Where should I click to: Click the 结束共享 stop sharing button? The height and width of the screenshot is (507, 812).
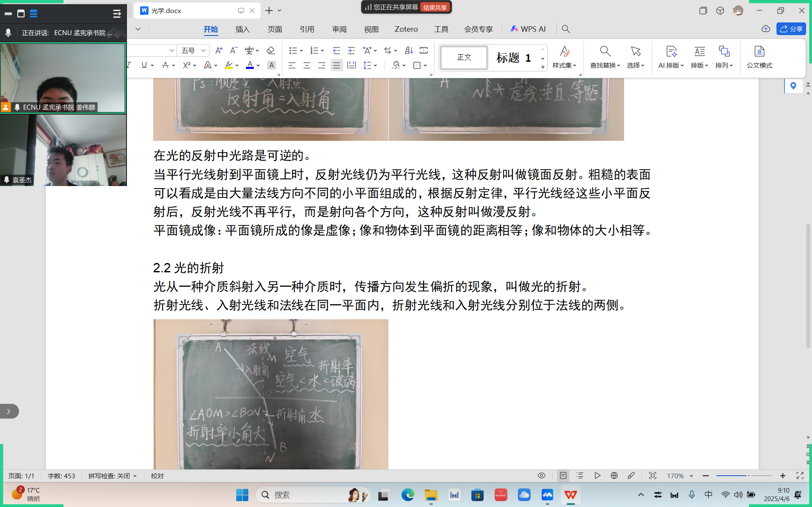click(435, 7)
